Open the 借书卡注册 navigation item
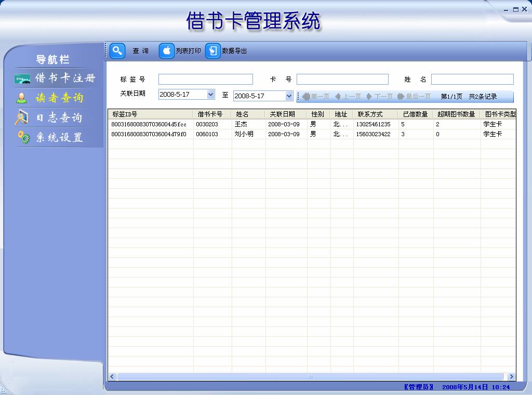 [x=65, y=78]
